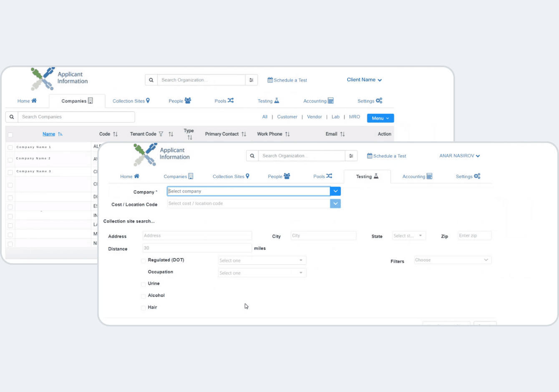Open the State selection dropdown

click(x=409, y=235)
